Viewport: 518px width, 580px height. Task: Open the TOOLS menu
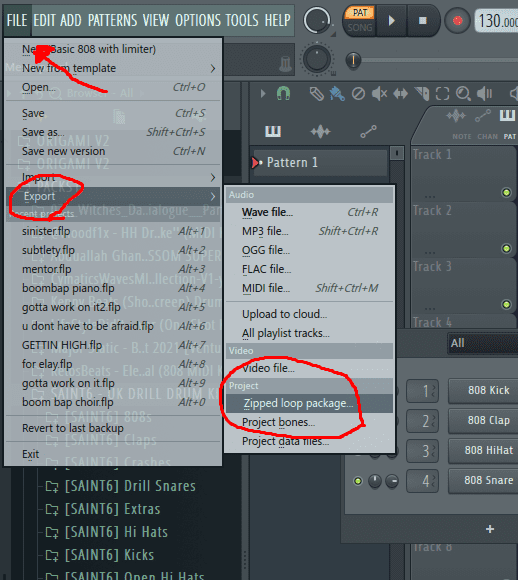(242, 20)
